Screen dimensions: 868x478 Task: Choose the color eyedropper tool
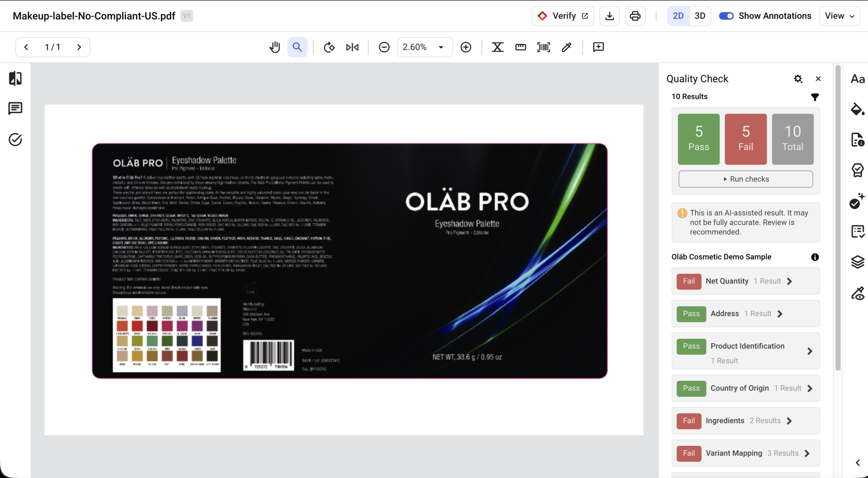[567, 47]
